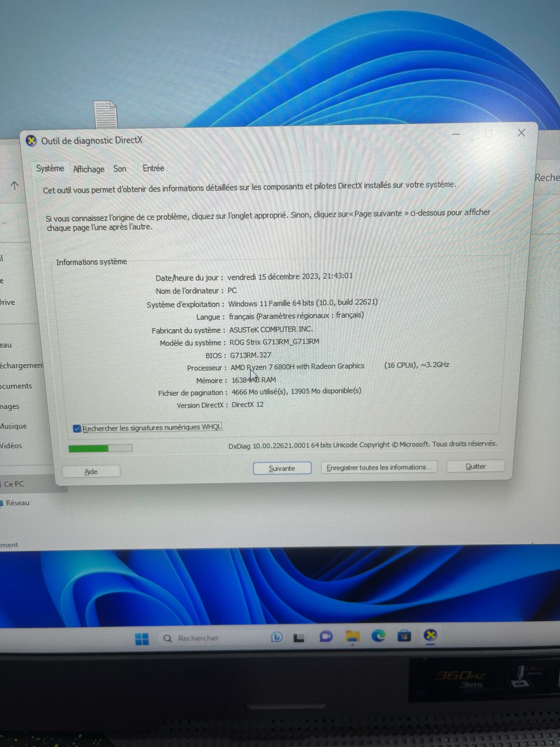This screenshot has height=747, width=560.
Task: Click the Suivante button
Action: point(282,468)
